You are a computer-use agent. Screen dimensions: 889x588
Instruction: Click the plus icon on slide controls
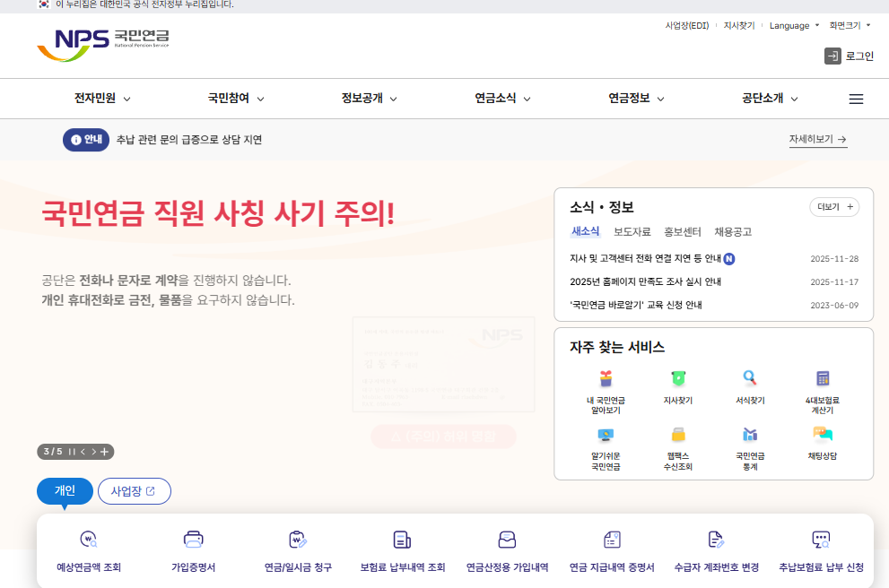[x=104, y=452]
